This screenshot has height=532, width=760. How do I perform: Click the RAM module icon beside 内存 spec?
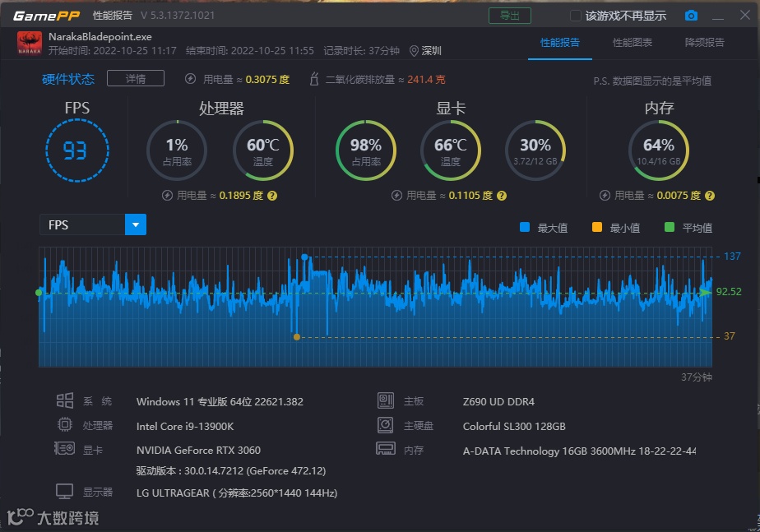[386, 449]
